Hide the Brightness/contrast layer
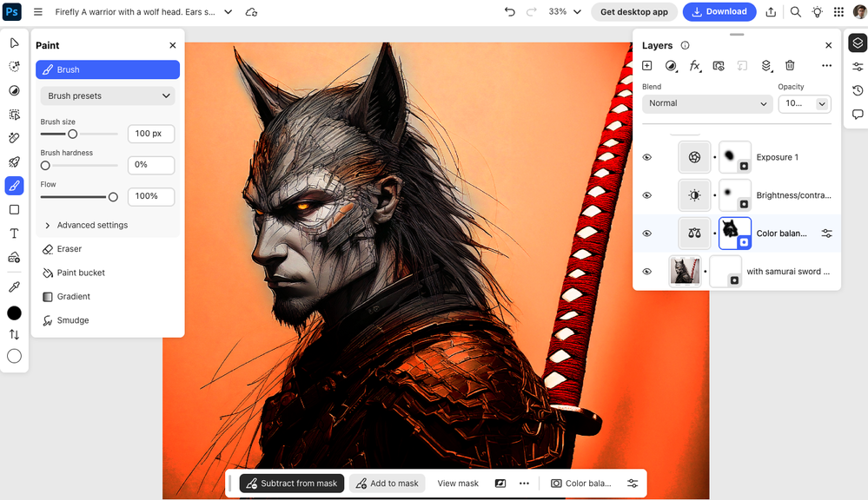This screenshot has width=868, height=500. pos(646,195)
